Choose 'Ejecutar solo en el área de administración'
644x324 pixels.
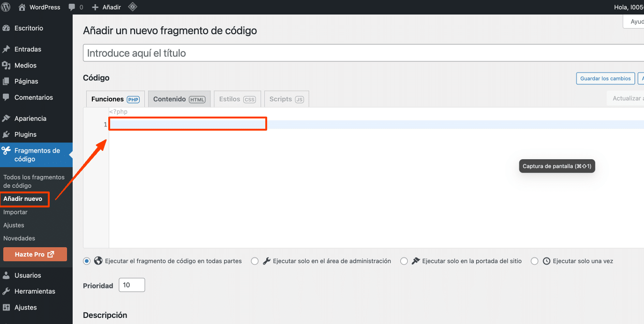point(255,261)
